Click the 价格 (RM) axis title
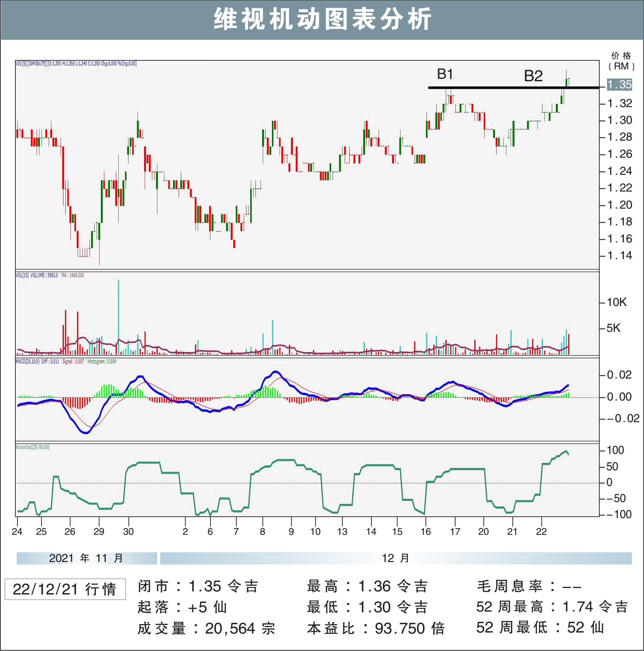The width and height of the screenshot is (644, 651). (621, 61)
